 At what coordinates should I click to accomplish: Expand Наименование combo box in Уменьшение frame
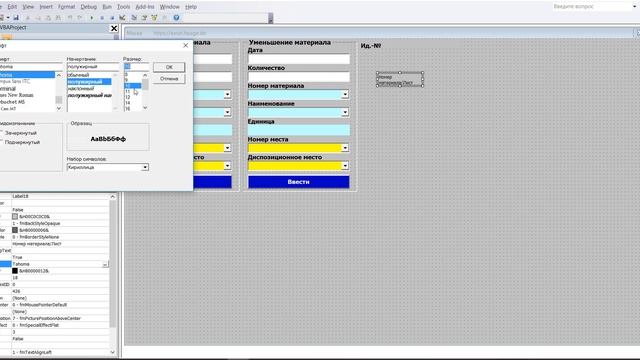pyautogui.click(x=345, y=112)
